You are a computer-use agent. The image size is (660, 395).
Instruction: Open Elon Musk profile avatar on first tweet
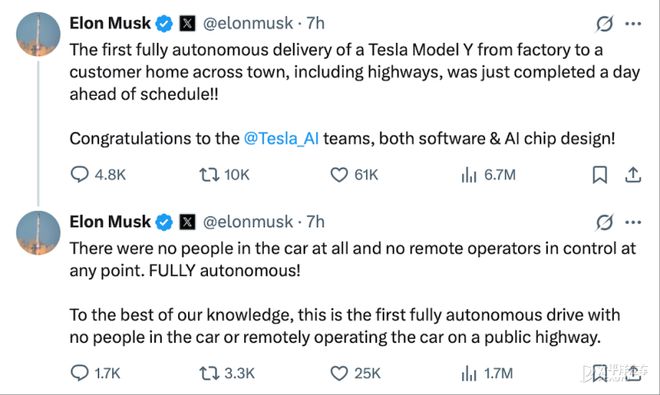click(x=38, y=35)
